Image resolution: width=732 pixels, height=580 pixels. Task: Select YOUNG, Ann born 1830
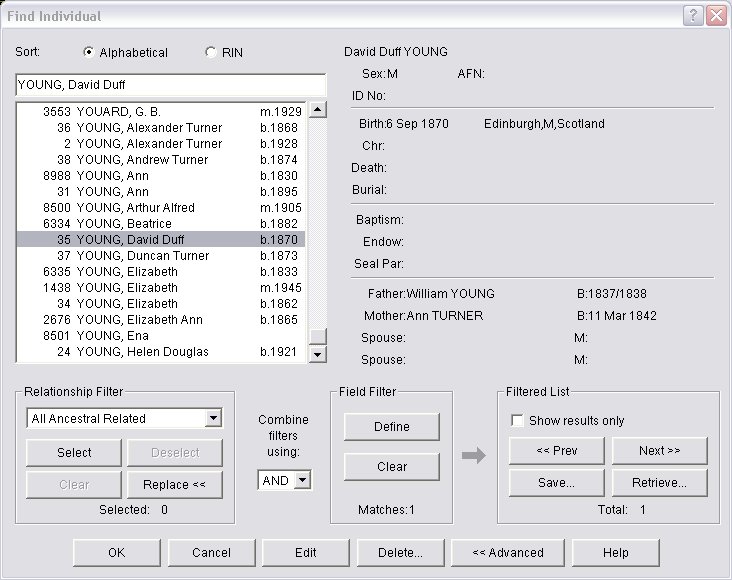161,176
